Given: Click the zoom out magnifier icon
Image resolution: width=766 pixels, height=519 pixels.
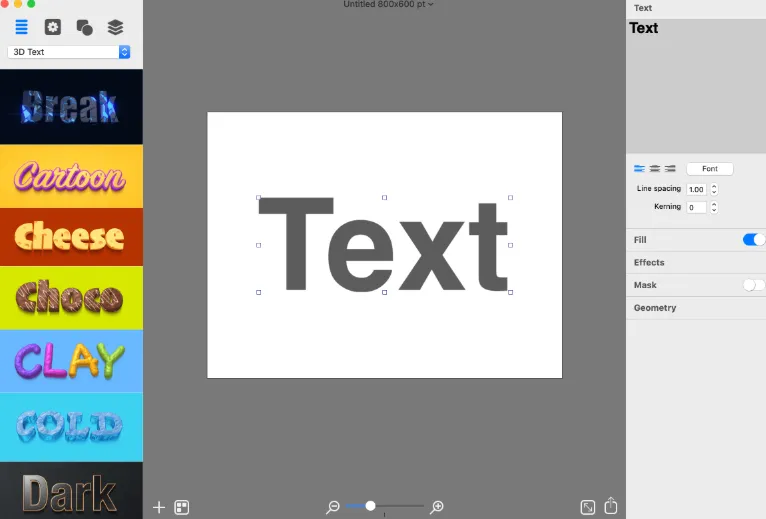Looking at the screenshot, I should pos(333,507).
